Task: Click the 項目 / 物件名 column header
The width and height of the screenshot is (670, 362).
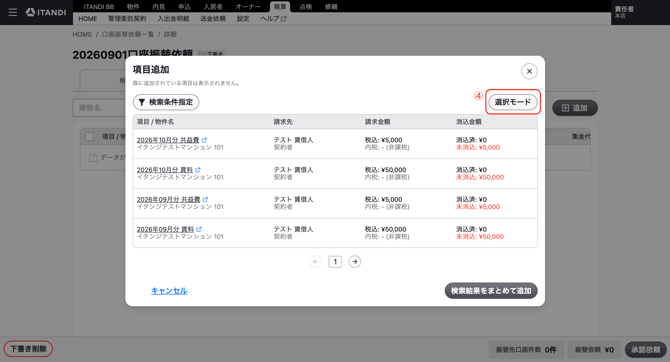Action: (x=155, y=122)
